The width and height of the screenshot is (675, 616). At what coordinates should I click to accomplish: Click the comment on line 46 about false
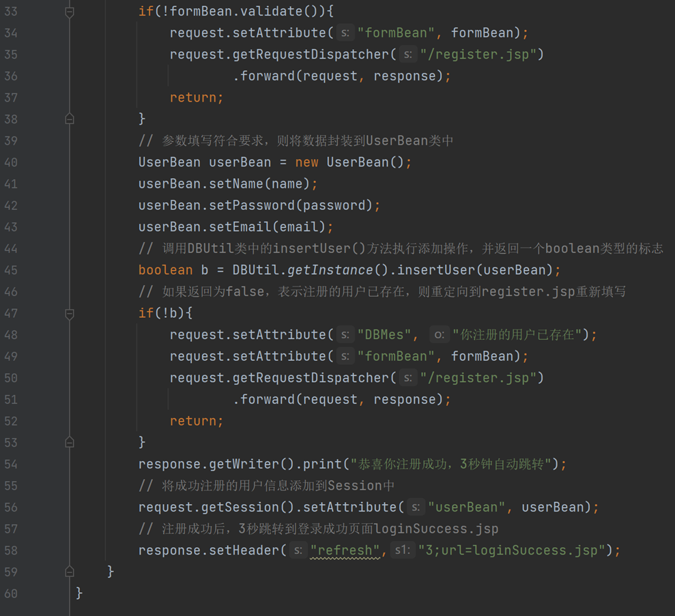[x=382, y=292]
